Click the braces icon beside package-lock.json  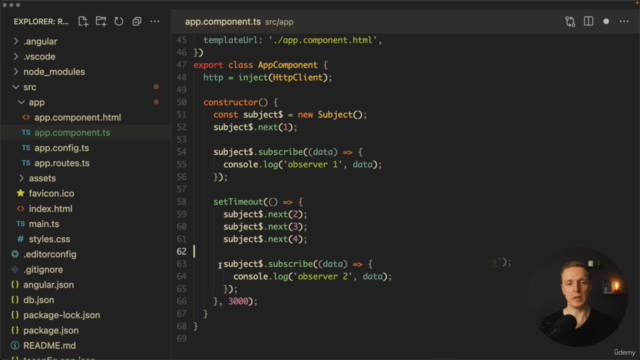tap(15, 315)
